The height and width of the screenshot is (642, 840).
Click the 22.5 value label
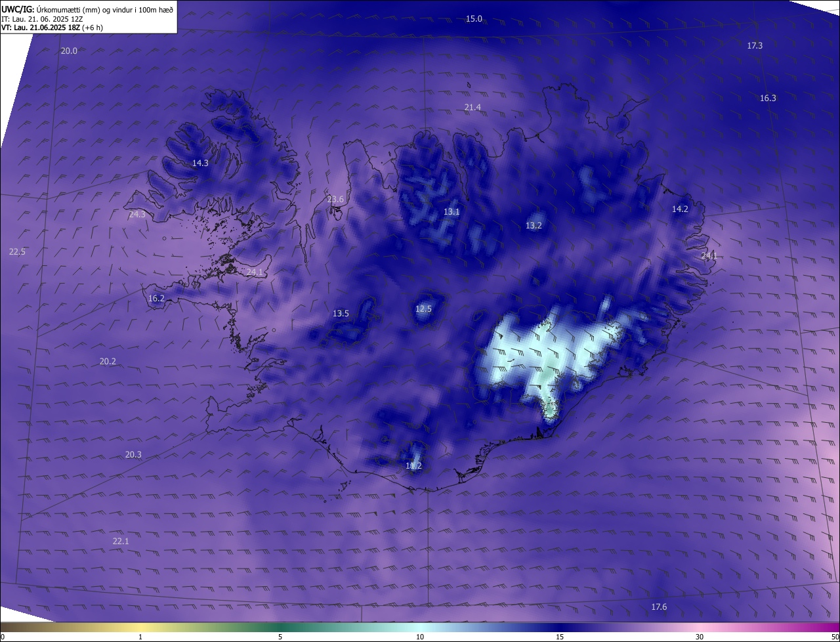point(17,251)
